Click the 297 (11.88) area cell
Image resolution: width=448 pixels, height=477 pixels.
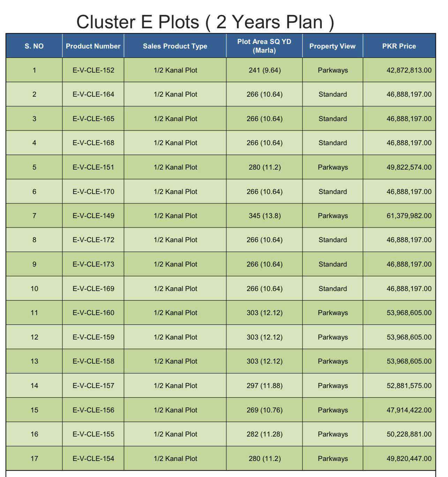click(264, 386)
